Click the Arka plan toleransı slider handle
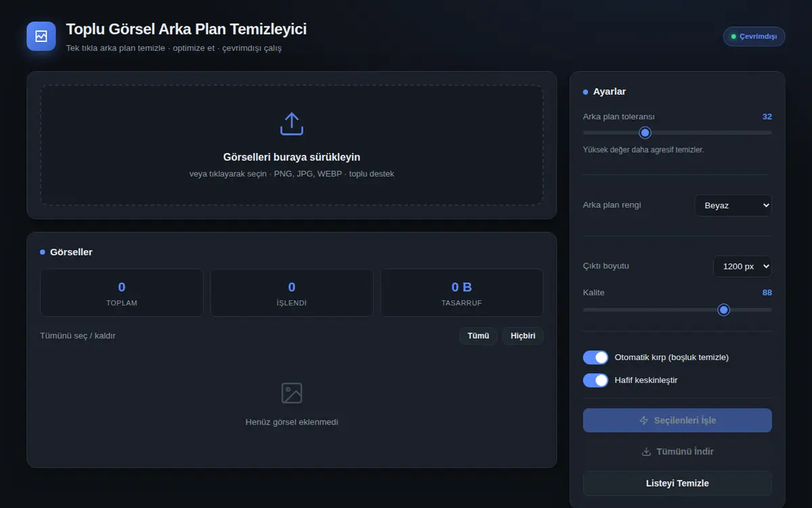 coord(645,133)
